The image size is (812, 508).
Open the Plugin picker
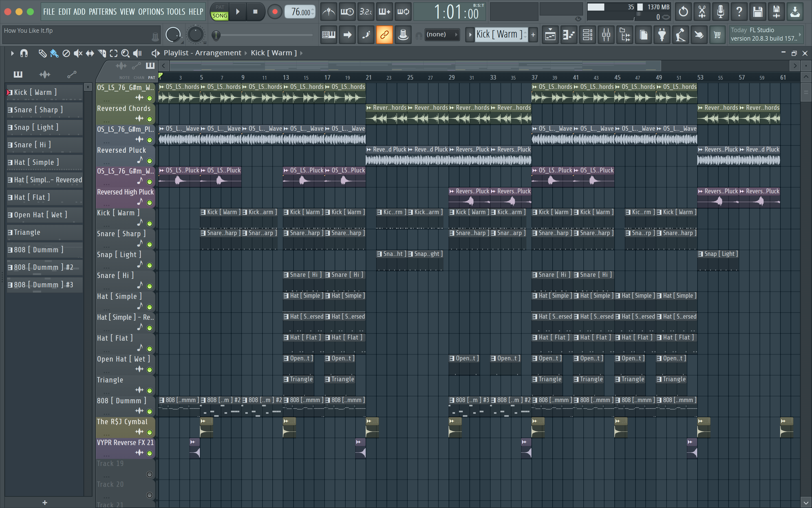point(662,35)
